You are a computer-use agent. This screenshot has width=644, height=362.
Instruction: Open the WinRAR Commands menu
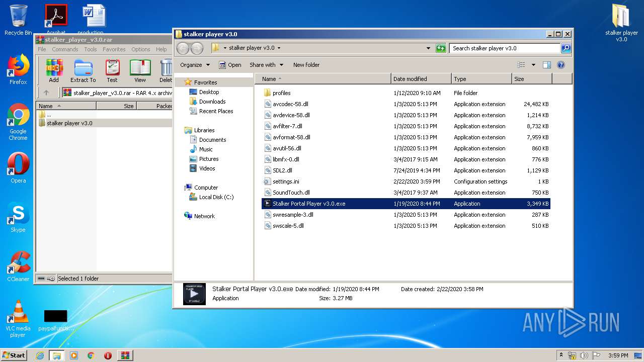click(65, 49)
